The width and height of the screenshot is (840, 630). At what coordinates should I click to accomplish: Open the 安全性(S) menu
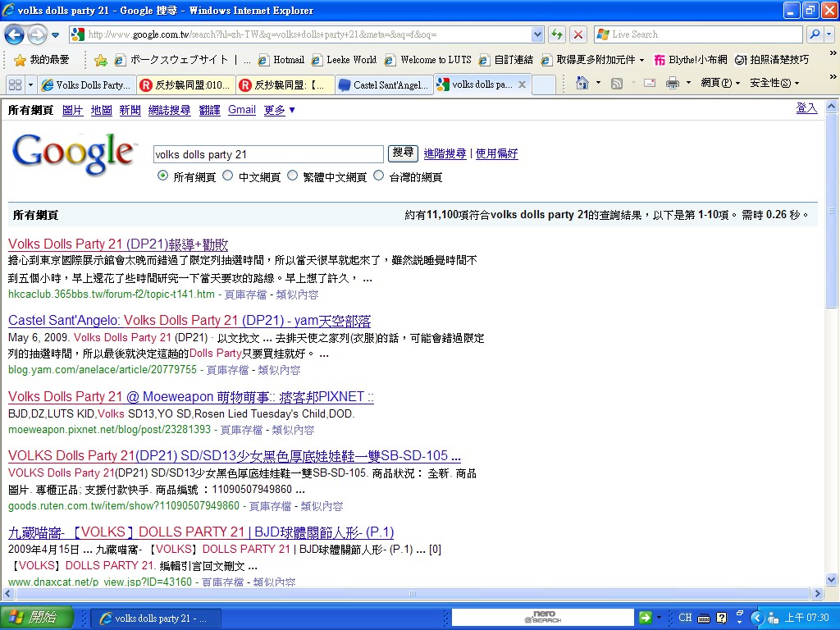point(774,83)
